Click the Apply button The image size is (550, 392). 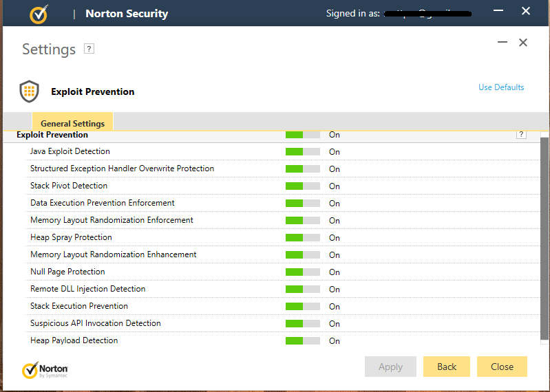click(390, 367)
